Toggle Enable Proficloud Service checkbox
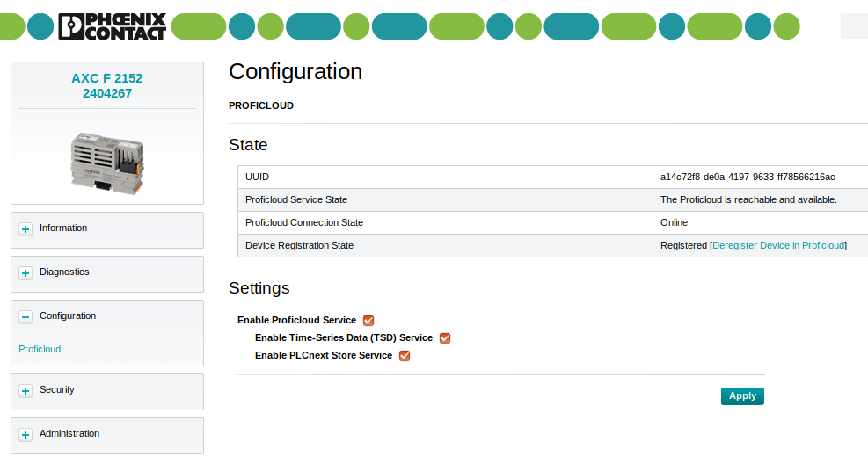 (x=368, y=320)
